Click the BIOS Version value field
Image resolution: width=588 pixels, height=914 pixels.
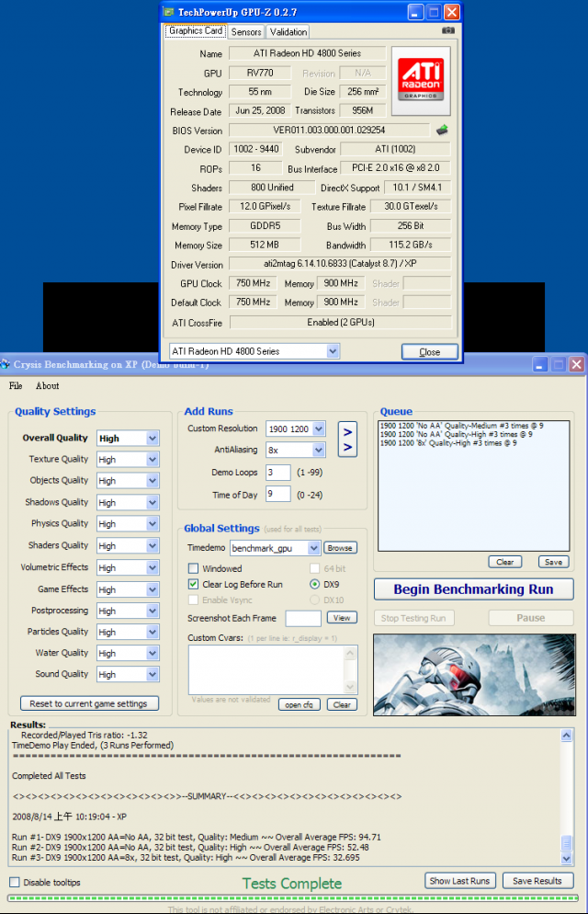click(329, 130)
